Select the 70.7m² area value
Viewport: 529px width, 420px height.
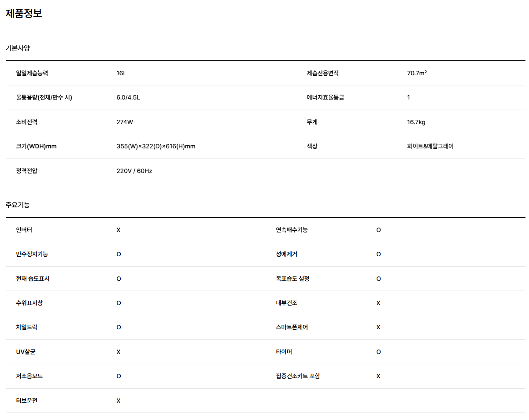coord(417,73)
